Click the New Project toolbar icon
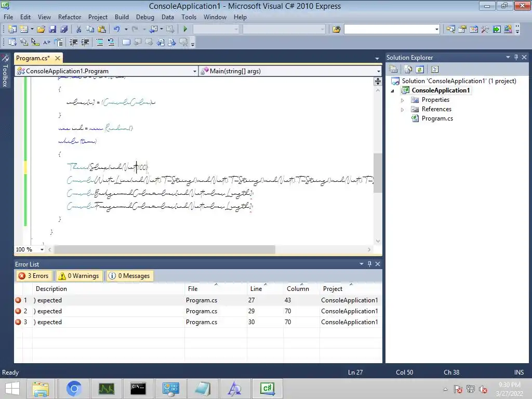The height and width of the screenshot is (399, 532). click(x=12, y=29)
